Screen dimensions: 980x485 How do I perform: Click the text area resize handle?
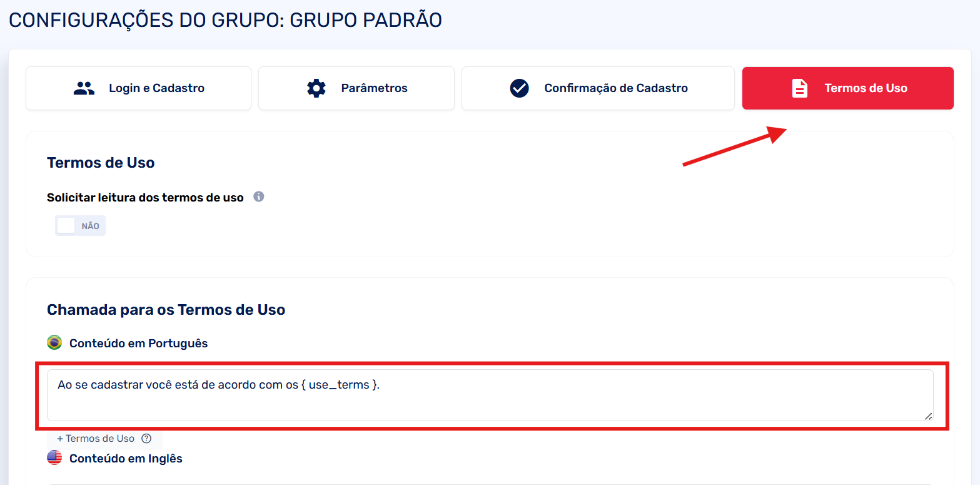point(928,416)
